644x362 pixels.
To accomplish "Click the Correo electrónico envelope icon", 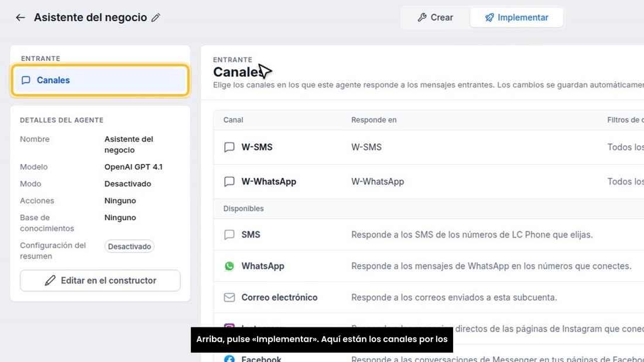I will click(229, 298).
